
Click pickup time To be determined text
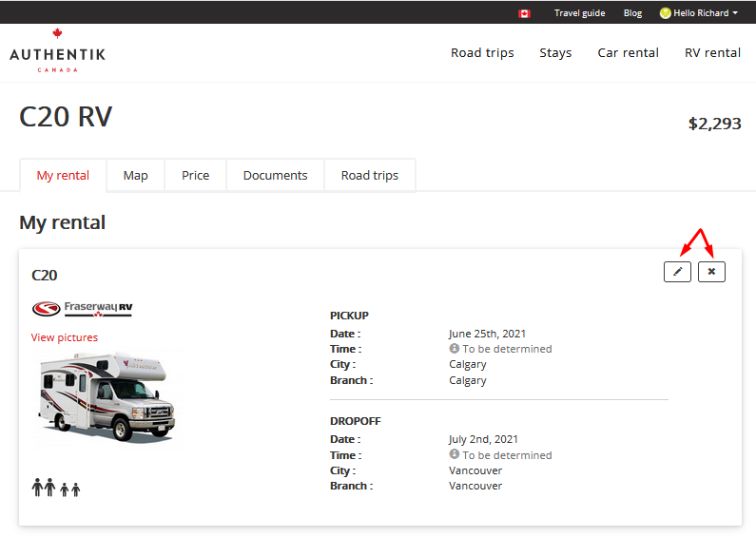coord(507,349)
